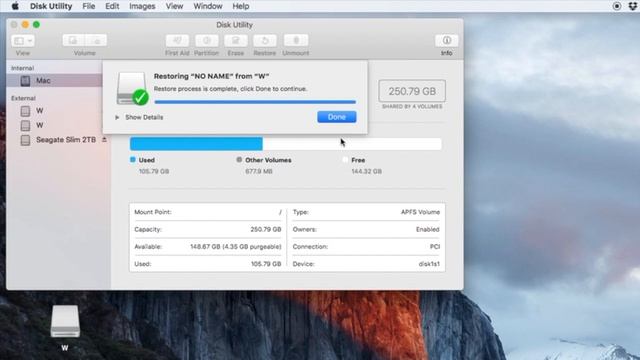Expand the Show Details disclosure triangle
Screen dimensions: 640x360
click(117, 118)
